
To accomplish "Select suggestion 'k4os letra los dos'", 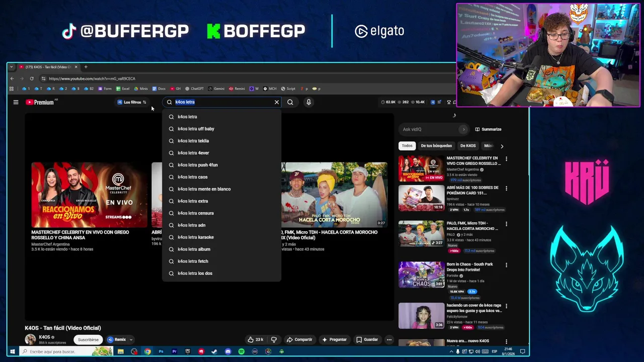I will (x=221, y=274).
